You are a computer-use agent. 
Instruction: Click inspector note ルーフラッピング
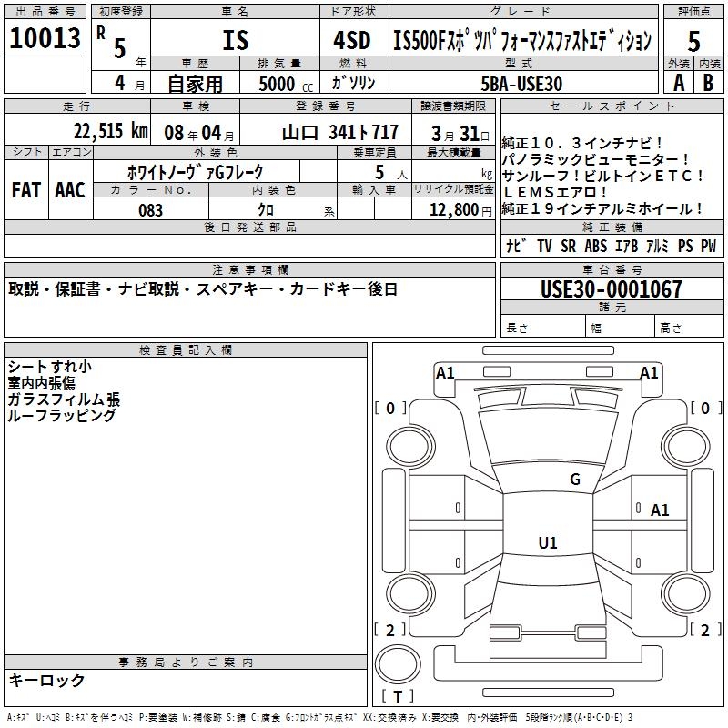61,416
